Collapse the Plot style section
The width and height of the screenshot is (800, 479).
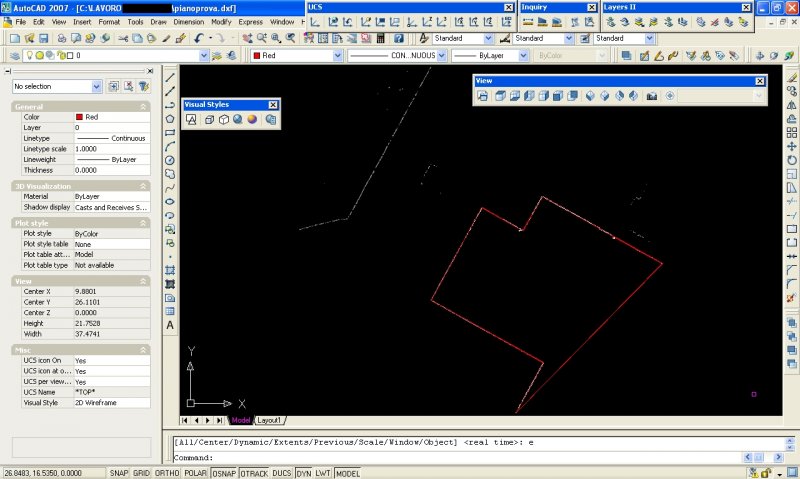pyautogui.click(x=143, y=223)
